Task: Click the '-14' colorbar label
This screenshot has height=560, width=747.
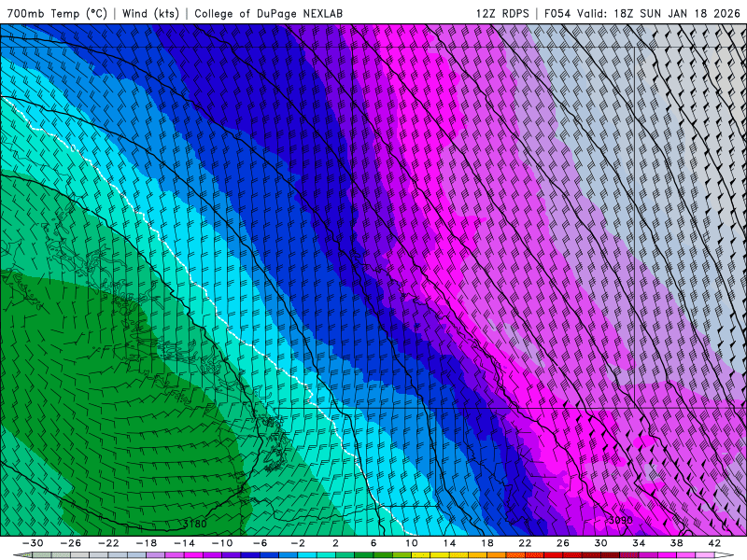Action: pos(184,543)
